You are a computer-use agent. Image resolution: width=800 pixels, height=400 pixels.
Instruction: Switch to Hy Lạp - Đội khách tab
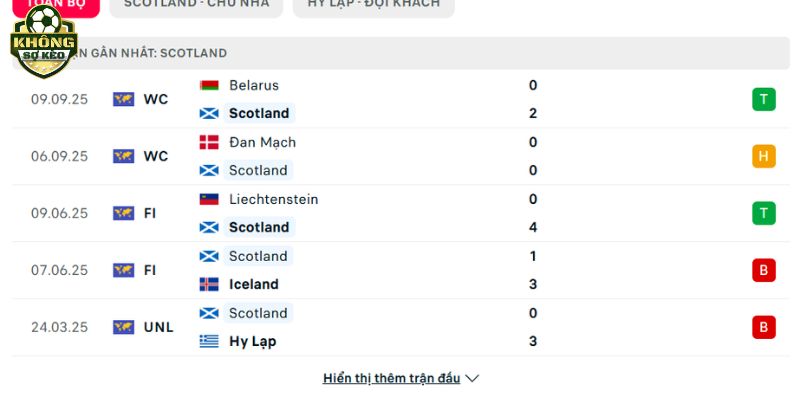(373, 4)
